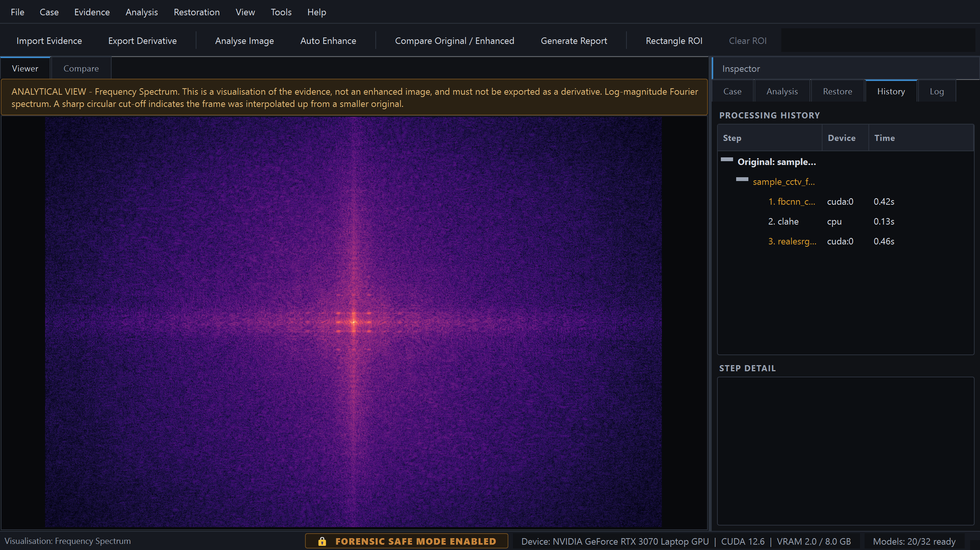Click the Step Detail heading
Viewport: 980px width, 550px height.
click(x=747, y=368)
